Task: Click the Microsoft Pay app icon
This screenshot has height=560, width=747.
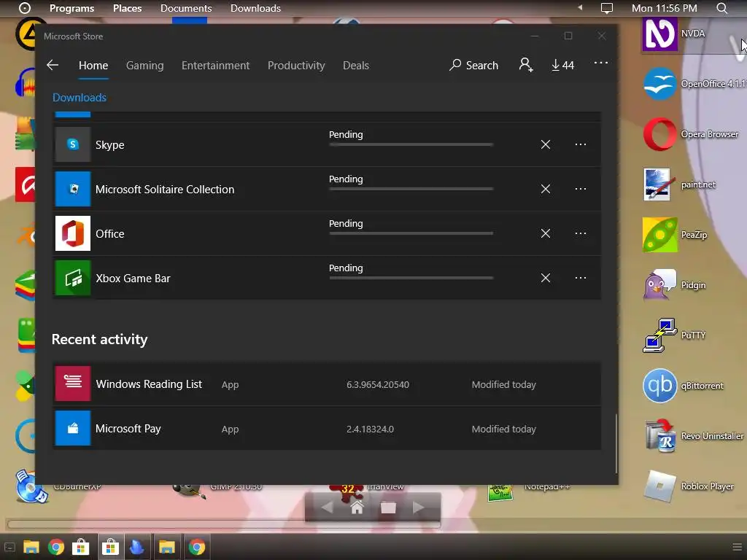Action: point(73,428)
